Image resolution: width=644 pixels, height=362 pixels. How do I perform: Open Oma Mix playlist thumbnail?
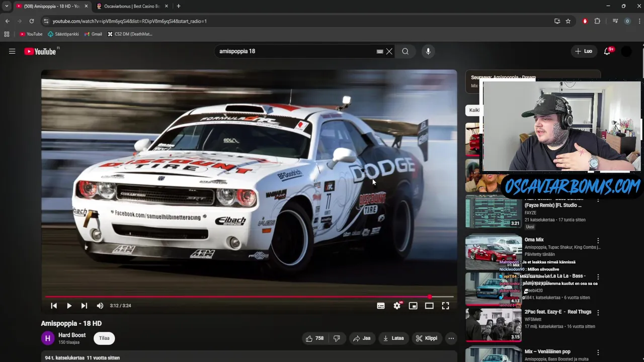pos(494,252)
